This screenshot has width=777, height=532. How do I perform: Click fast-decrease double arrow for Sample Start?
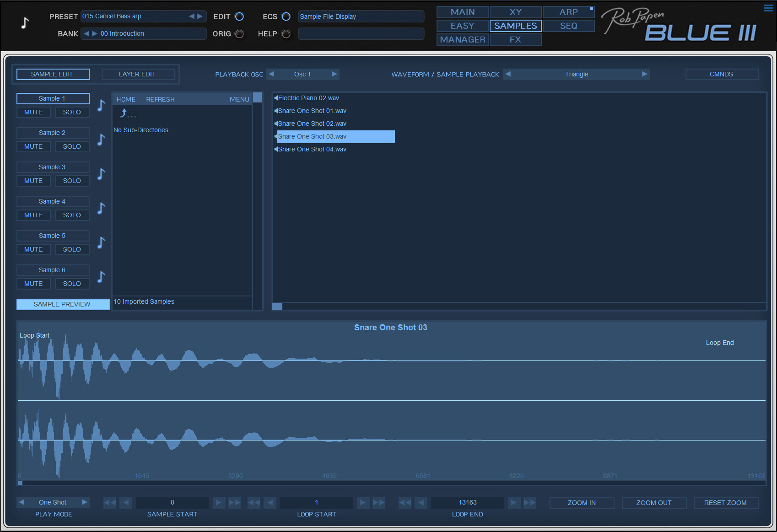coord(110,503)
